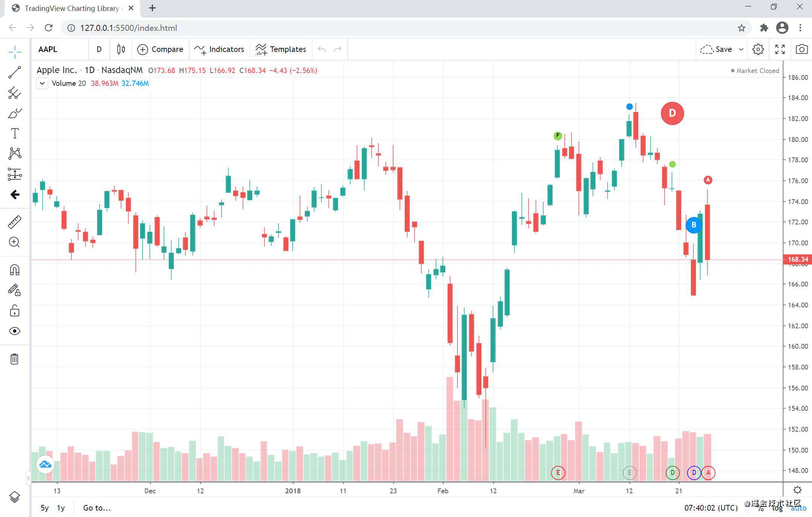Click the Compare button
Viewport: 812px width, 517px height.
pos(160,49)
